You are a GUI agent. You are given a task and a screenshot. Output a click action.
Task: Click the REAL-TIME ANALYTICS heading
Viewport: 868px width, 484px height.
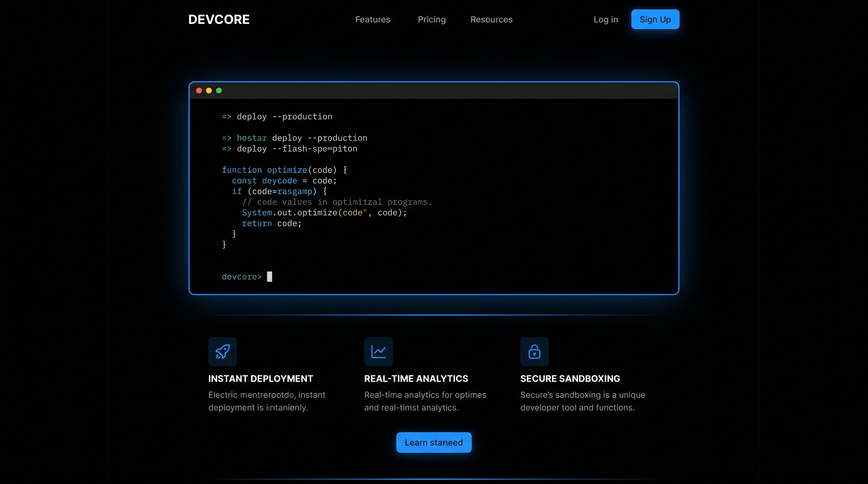point(416,379)
